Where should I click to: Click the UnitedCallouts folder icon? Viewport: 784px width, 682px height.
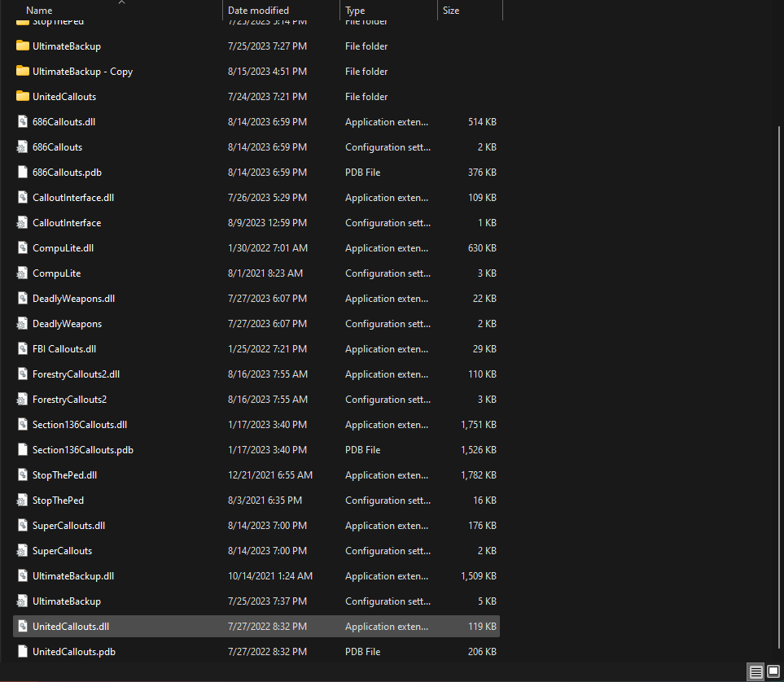pyautogui.click(x=23, y=97)
